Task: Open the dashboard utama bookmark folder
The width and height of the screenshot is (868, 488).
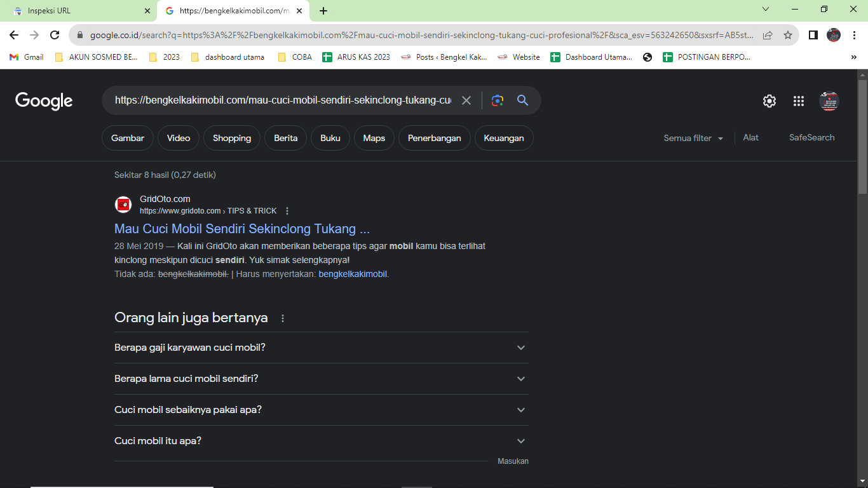Action: [x=227, y=57]
